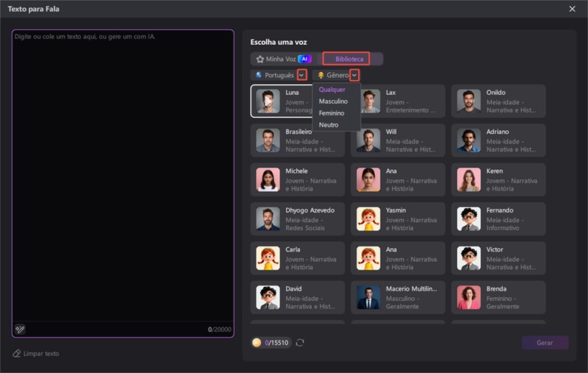Image resolution: width=588 pixels, height=373 pixels.
Task: Select Qualquer gender option
Action: pos(332,90)
